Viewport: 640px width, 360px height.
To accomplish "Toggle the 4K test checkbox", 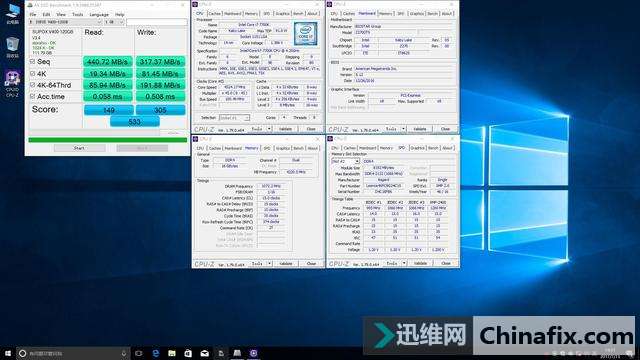I will pyautogui.click(x=33, y=73).
